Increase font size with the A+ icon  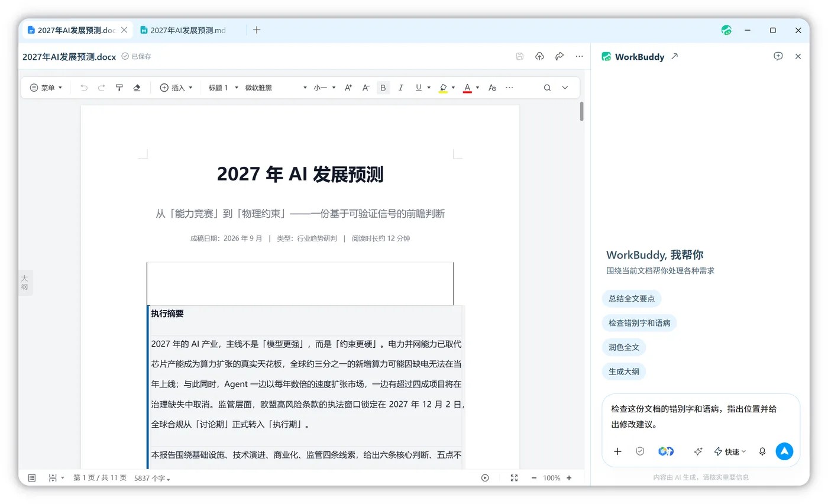point(348,88)
